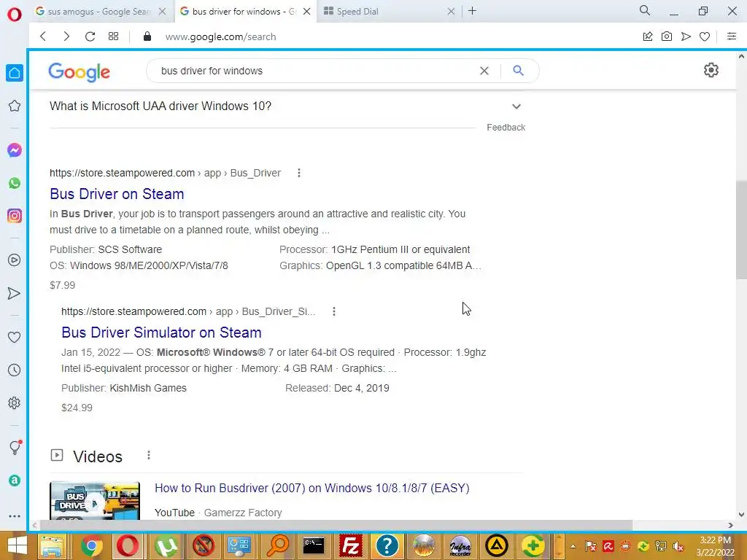747x560 pixels.
Task: Open options for Bus Driver steam result
Action: coord(298,173)
